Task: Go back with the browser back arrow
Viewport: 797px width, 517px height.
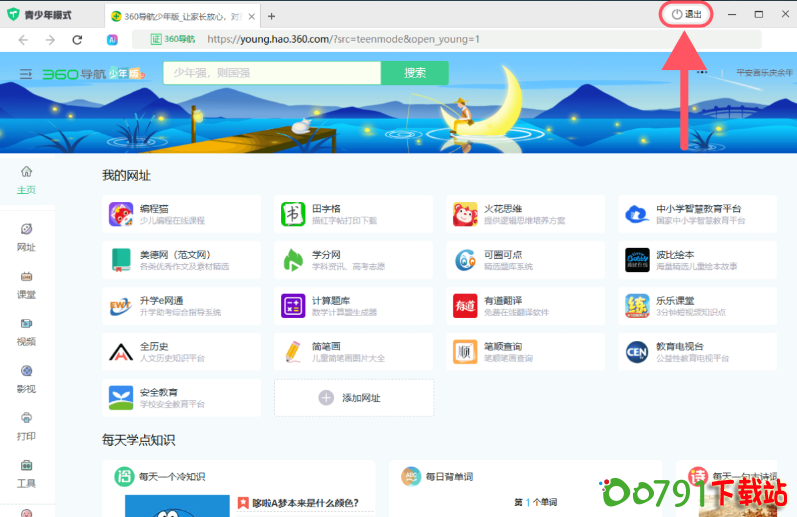Action: [x=24, y=40]
